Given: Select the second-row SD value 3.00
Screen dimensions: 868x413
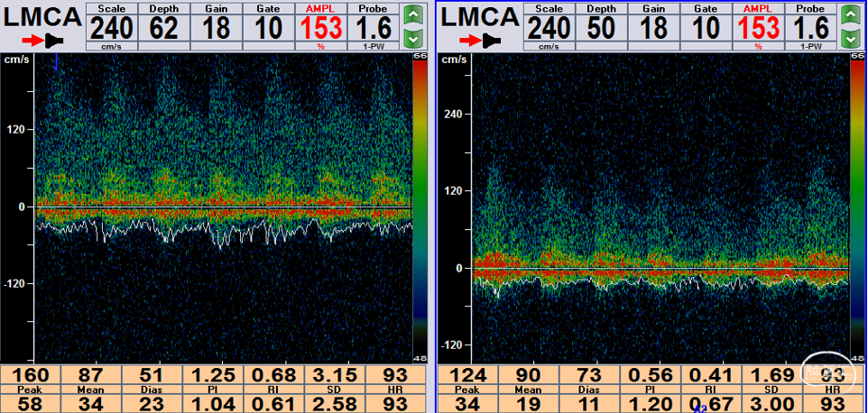Looking at the screenshot, I should [771, 403].
